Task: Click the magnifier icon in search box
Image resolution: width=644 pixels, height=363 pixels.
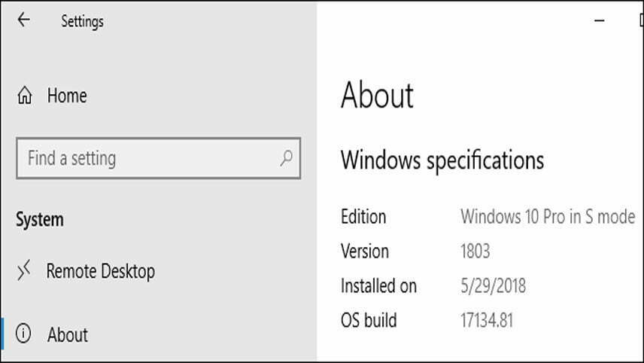Action: pyautogui.click(x=287, y=158)
